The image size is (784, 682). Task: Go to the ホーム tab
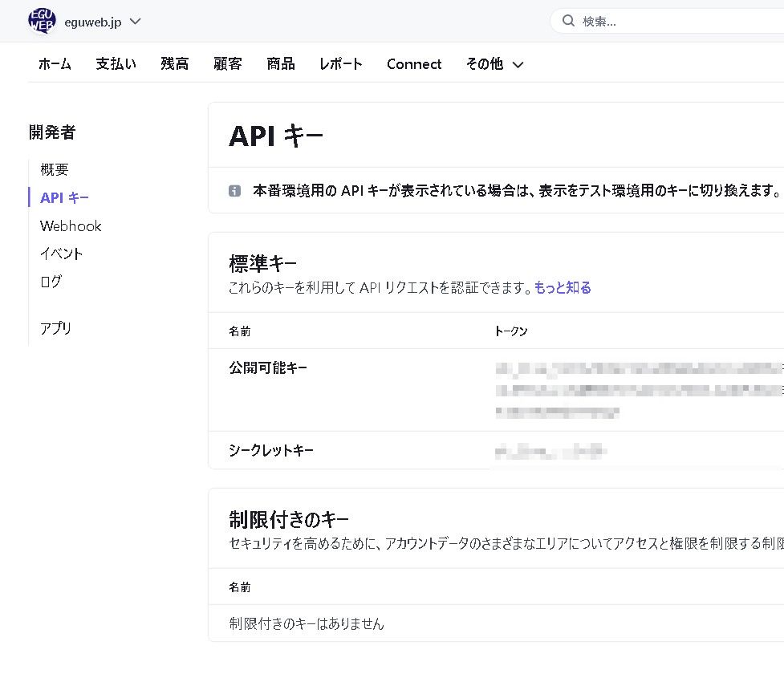[55, 64]
